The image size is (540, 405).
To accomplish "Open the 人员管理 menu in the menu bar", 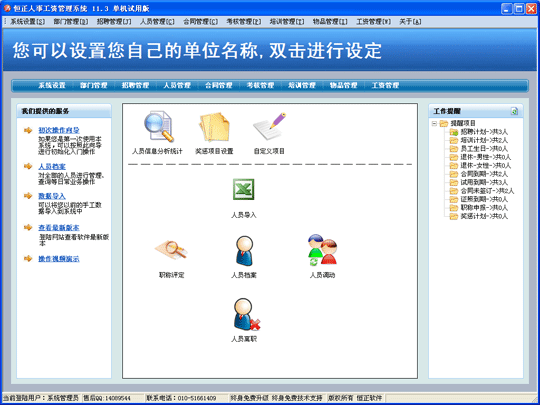I will coord(157,21).
